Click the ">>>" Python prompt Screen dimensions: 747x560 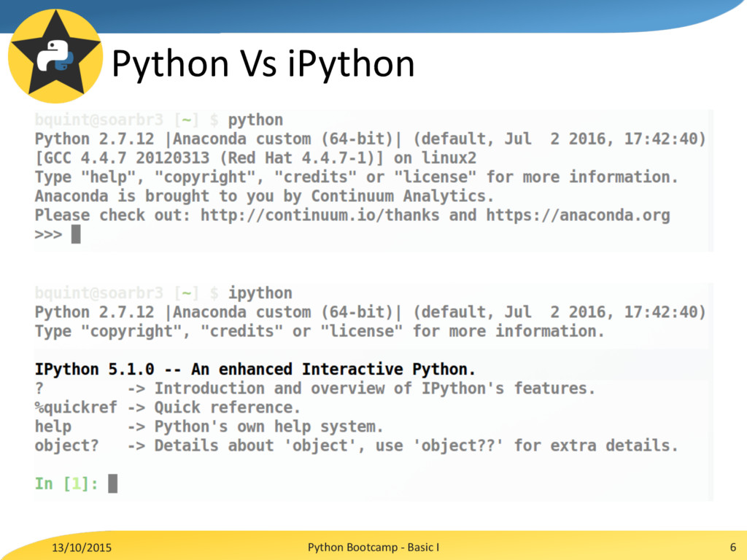(48, 235)
